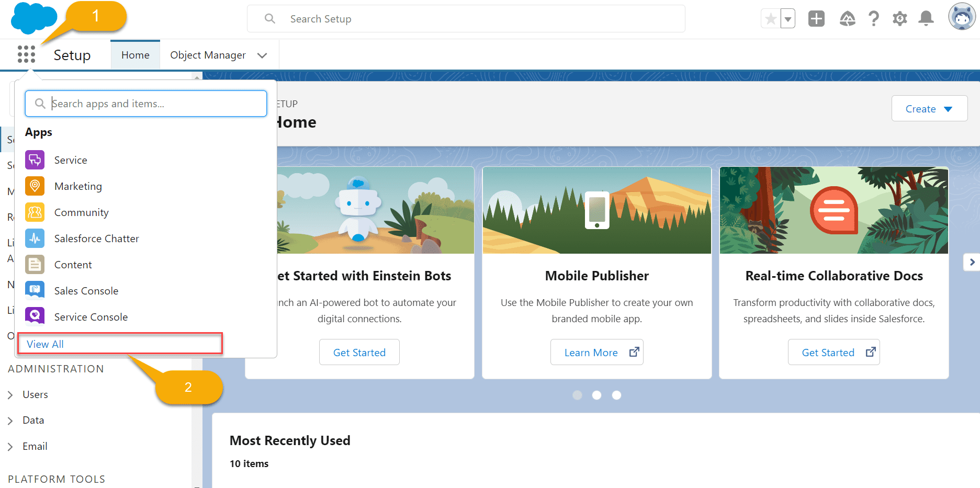Toggle the favorites star for this page
Viewport: 980px width, 488px height.
point(770,18)
